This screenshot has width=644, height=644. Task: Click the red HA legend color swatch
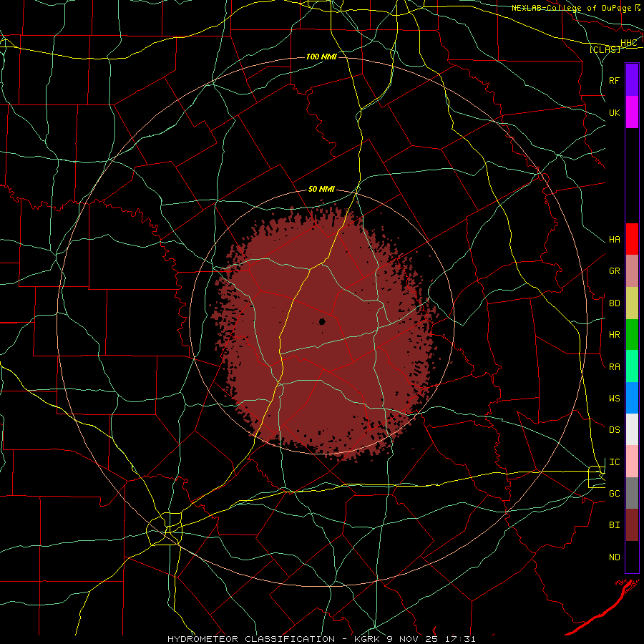coord(632,239)
